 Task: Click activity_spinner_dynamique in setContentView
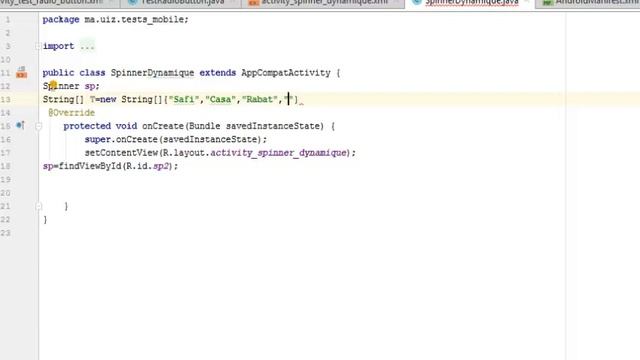[x=278, y=153]
